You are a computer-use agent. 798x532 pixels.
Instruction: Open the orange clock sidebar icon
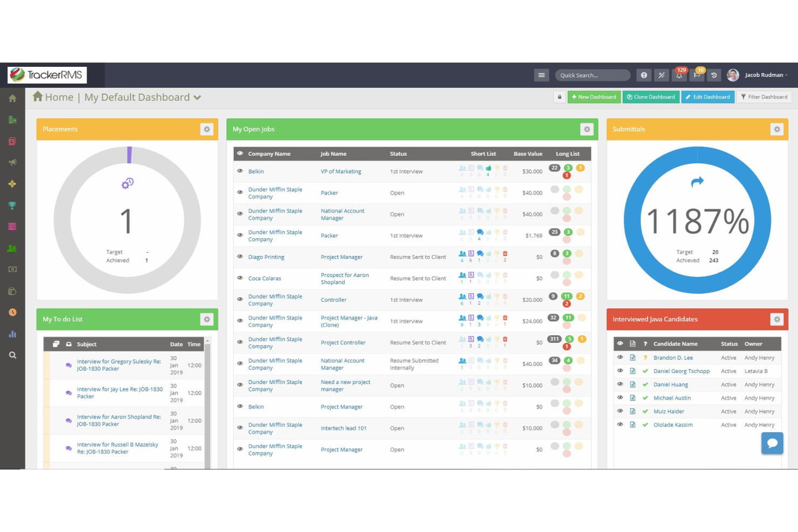coord(12,312)
